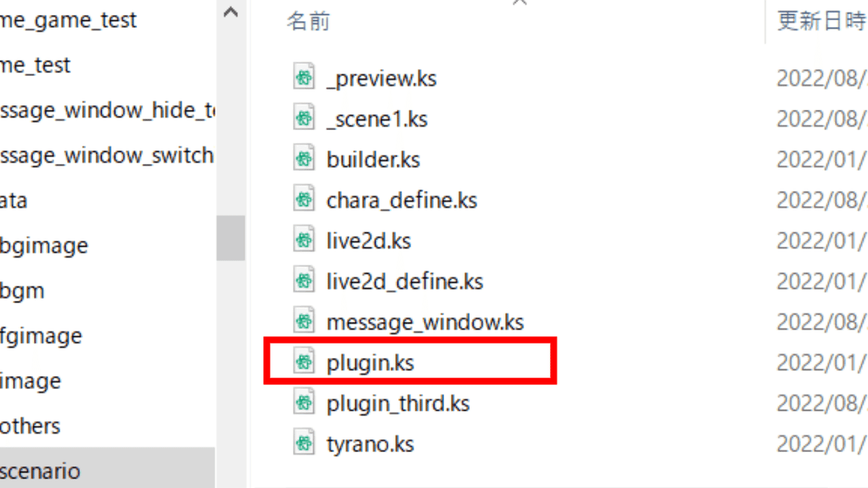Click the _scene1.ks file icon

tap(304, 118)
